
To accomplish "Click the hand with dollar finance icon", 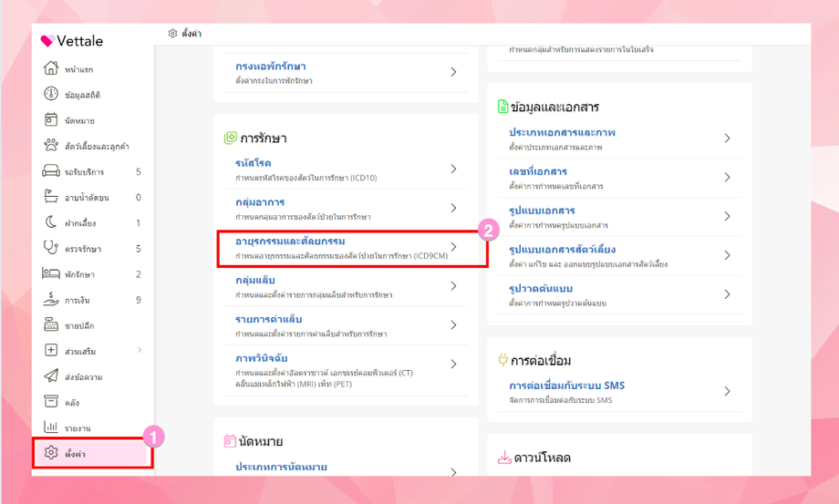I will [51, 299].
